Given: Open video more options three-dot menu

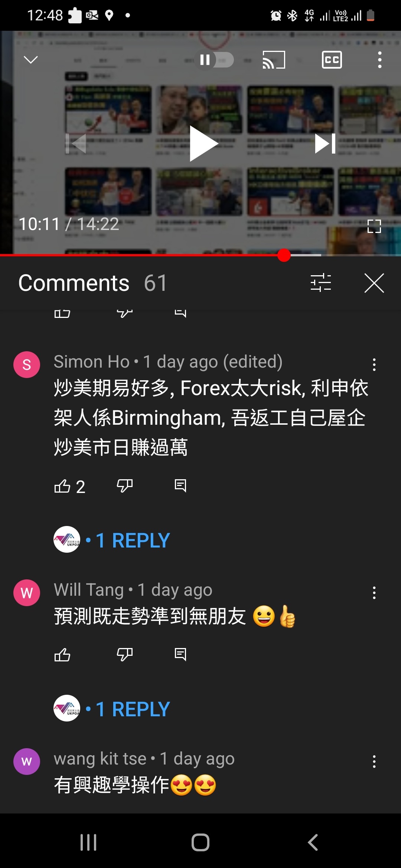Looking at the screenshot, I should (379, 60).
